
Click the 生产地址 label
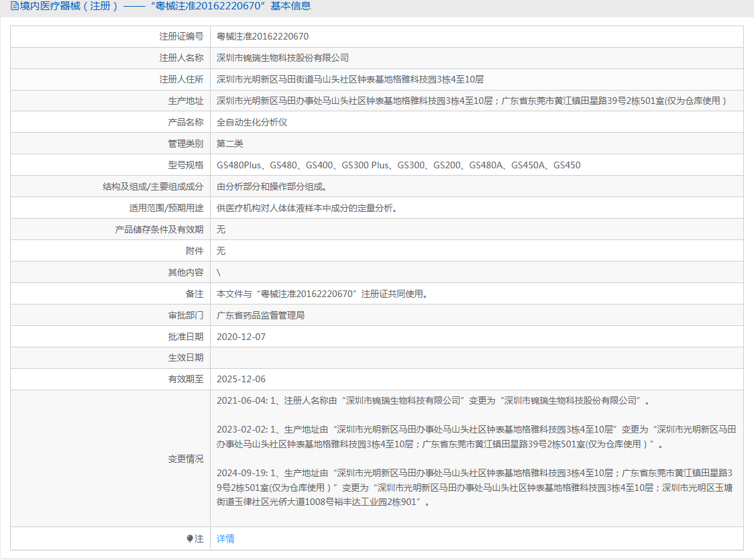[186, 101]
